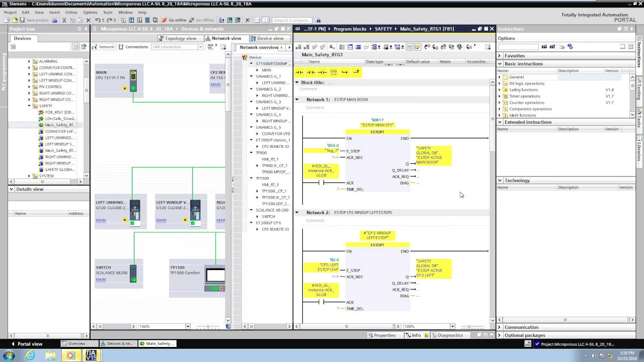
Task: Expand PIV CONTROL folder in project tree
Action: pyautogui.click(x=29, y=87)
